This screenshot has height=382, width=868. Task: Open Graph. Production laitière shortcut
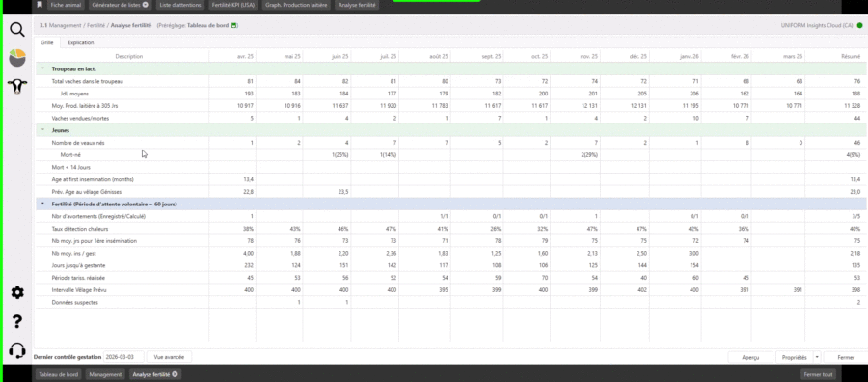(296, 5)
